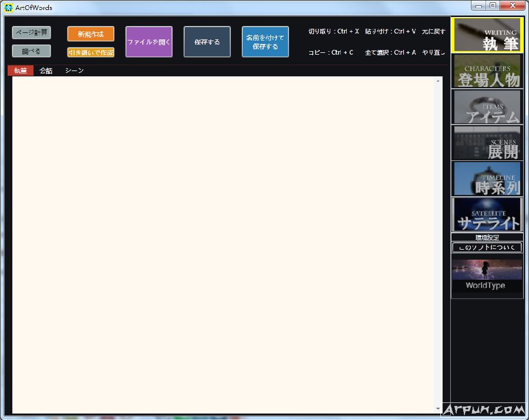Click the WorldType banner image
Viewport: 529px width, 420px height.
487,275
